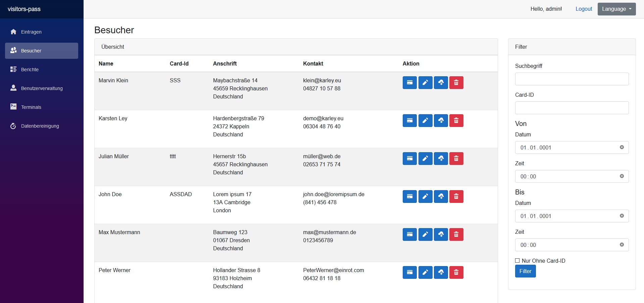This screenshot has width=644, height=303.
Task: Click upload cloud icon for Julian Müller
Action: point(441,159)
